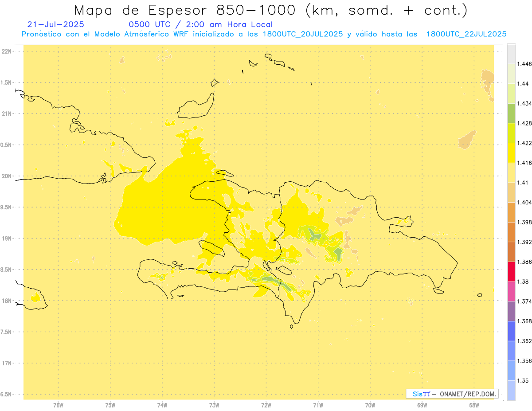Click the legend value '1.44'
The width and height of the screenshot is (532, 411).
(523, 83)
